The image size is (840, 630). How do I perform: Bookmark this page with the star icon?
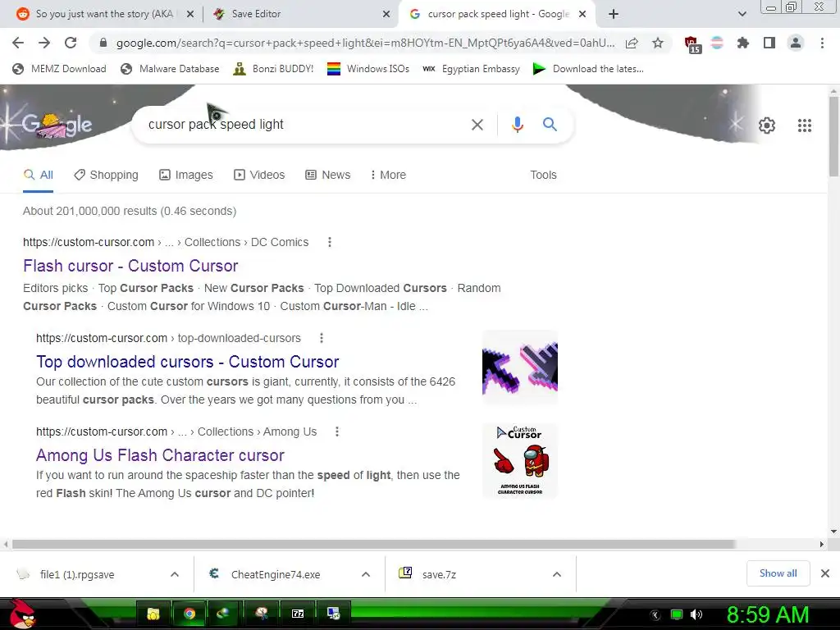coord(658,43)
